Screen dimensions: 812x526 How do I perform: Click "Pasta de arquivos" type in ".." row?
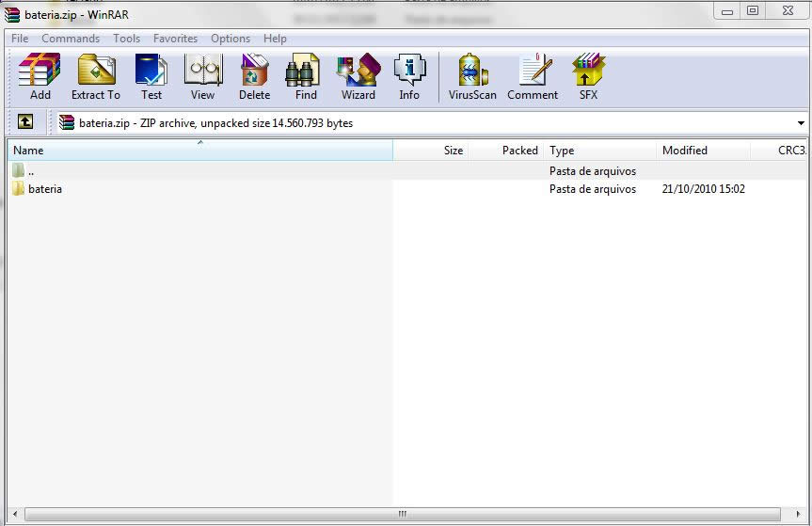[x=593, y=171]
